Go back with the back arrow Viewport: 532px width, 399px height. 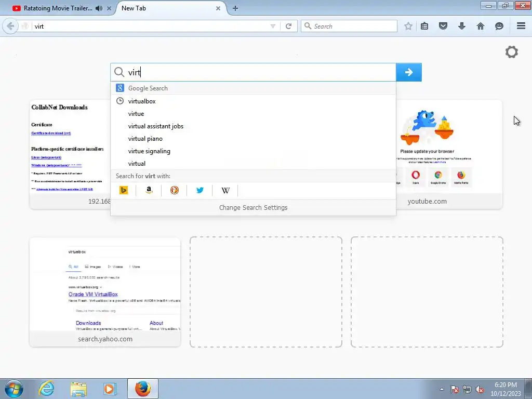pos(10,26)
